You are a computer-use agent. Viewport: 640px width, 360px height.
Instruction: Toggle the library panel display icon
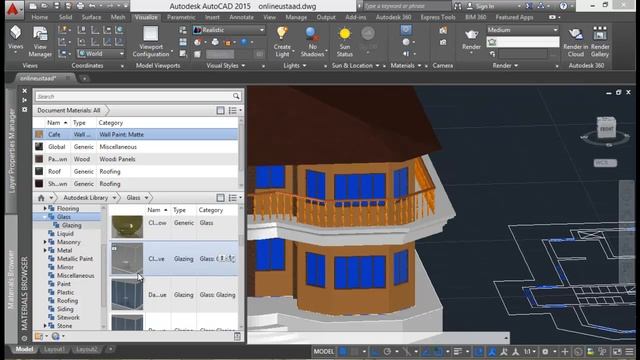220,198
